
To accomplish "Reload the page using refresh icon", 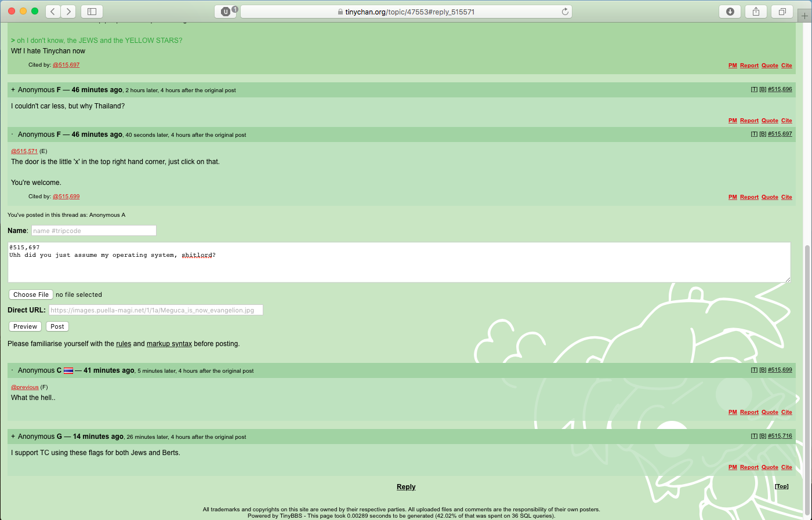I will coord(564,12).
